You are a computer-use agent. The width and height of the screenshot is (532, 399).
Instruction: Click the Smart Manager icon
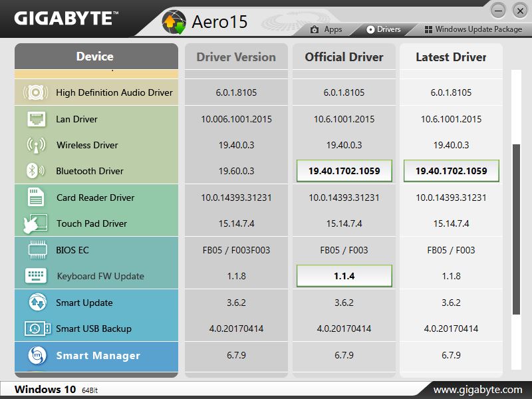pyautogui.click(x=37, y=355)
